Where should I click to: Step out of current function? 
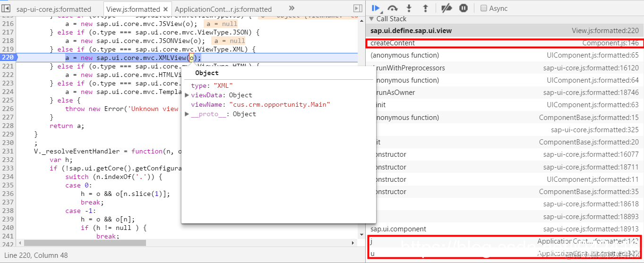(425, 8)
